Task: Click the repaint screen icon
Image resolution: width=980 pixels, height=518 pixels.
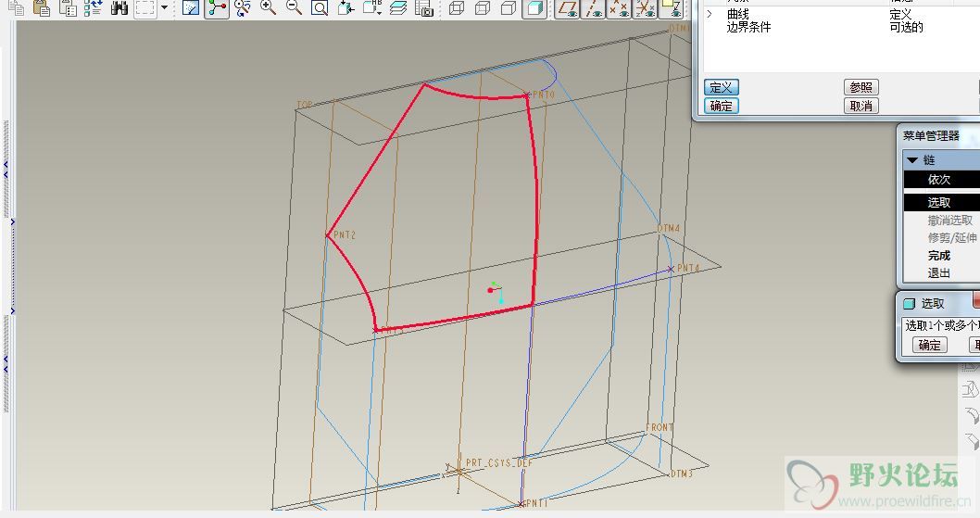Action: (x=190, y=8)
